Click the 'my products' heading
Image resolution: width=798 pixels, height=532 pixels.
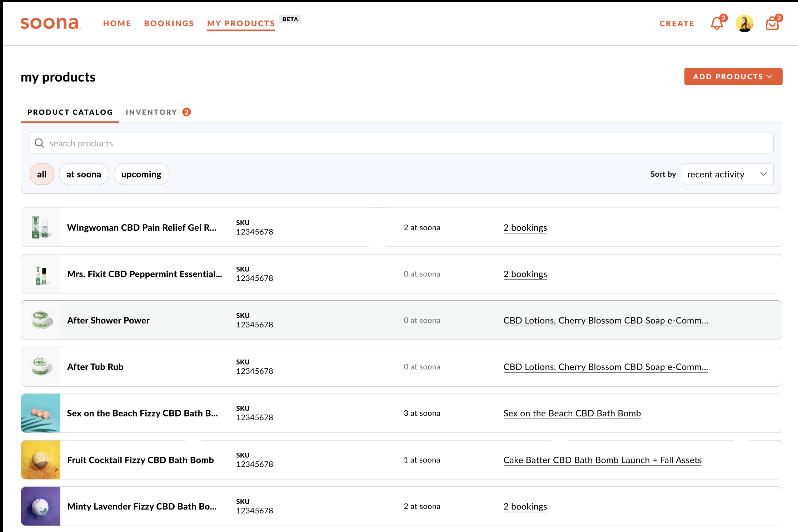click(58, 77)
